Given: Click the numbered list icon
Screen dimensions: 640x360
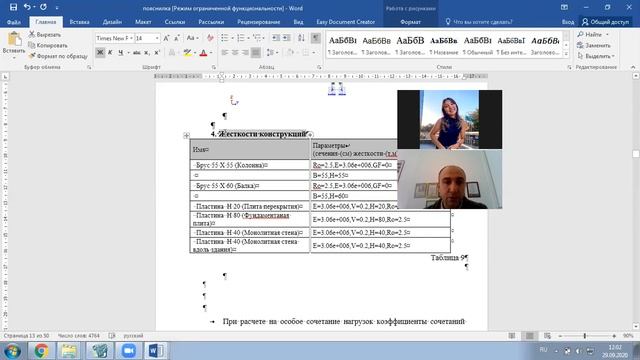Looking at the screenshot, I should click(241, 38).
